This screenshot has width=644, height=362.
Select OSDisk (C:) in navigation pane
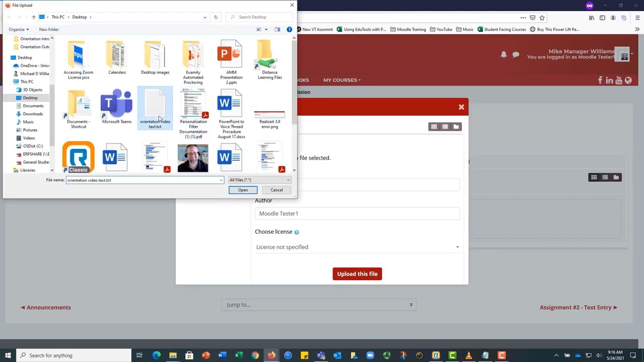pos(33,146)
